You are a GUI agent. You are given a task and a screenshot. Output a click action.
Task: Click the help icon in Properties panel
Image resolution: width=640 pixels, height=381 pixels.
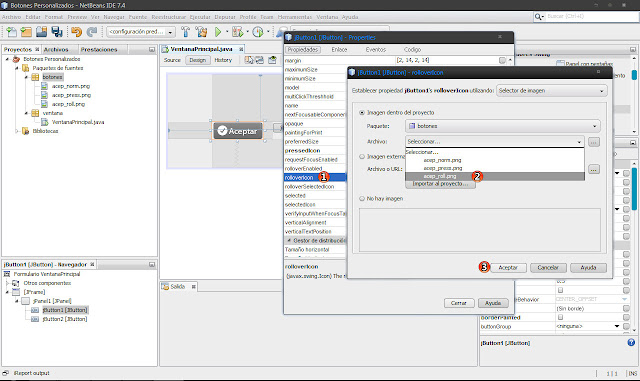631,343
